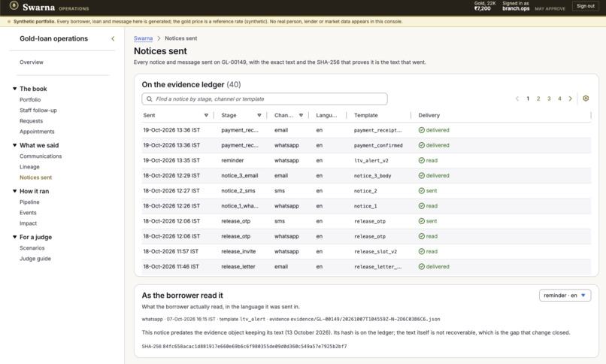Select 18-Oct-2026 12:27 IST row

366,191
